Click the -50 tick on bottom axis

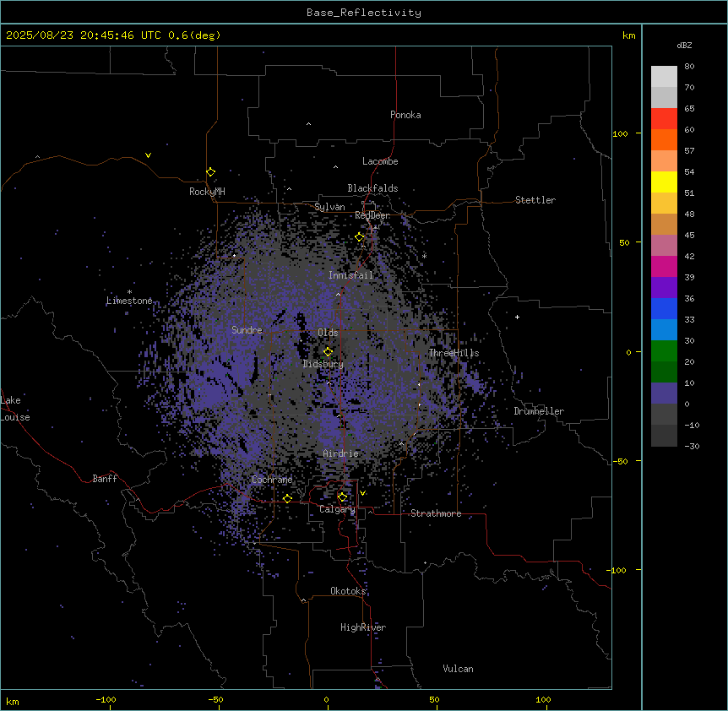pos(215,699)
